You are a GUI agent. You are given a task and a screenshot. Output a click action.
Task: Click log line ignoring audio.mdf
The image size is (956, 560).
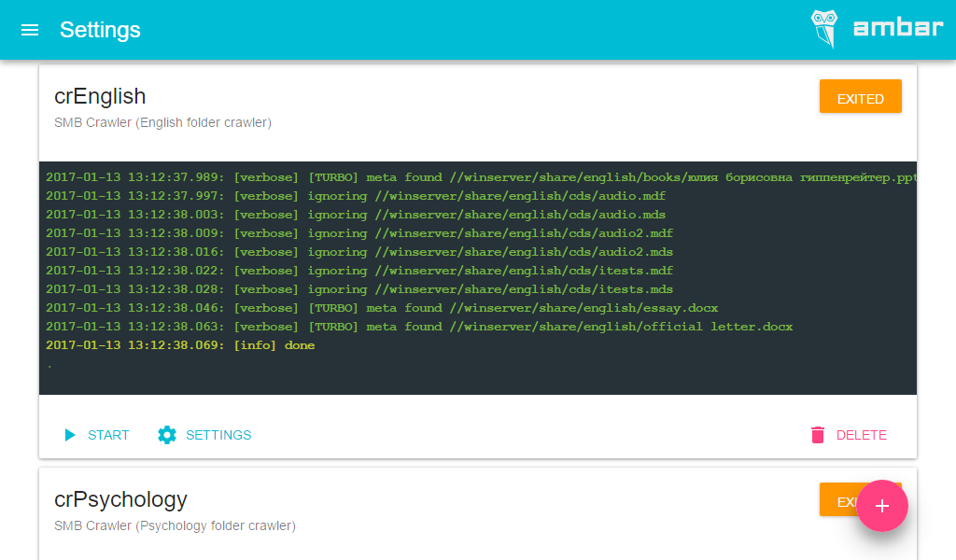point(356,196)
